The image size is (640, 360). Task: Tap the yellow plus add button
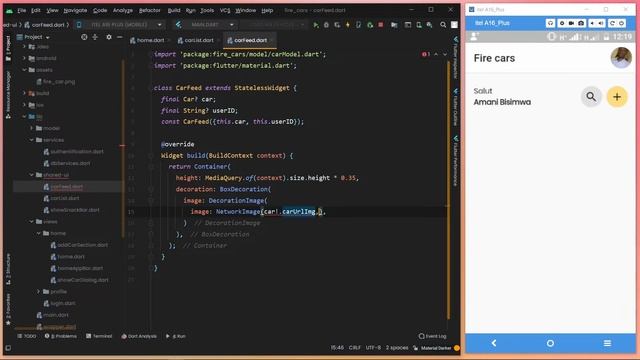pos(617,97)
